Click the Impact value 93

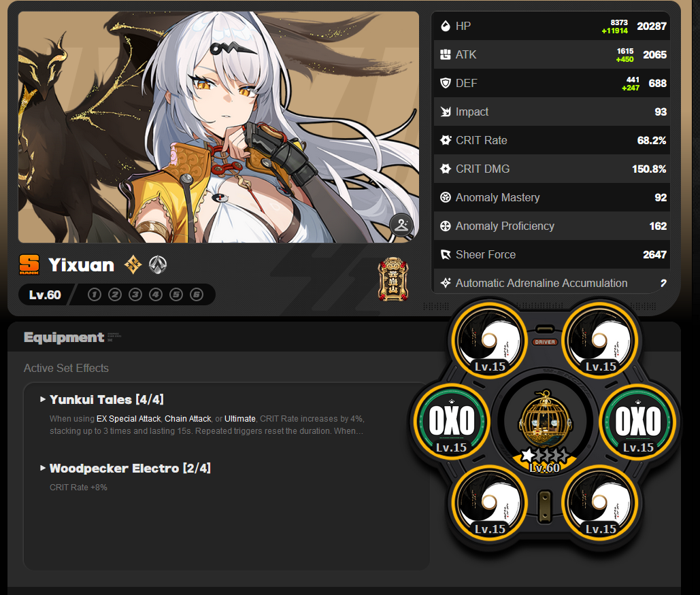[x=661, y=112]
